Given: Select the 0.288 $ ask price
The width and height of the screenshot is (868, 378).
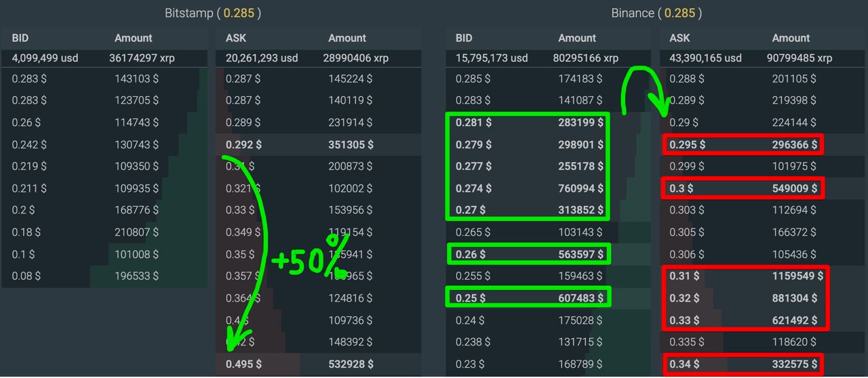Looking at the screenshot, I should [687, 79].
